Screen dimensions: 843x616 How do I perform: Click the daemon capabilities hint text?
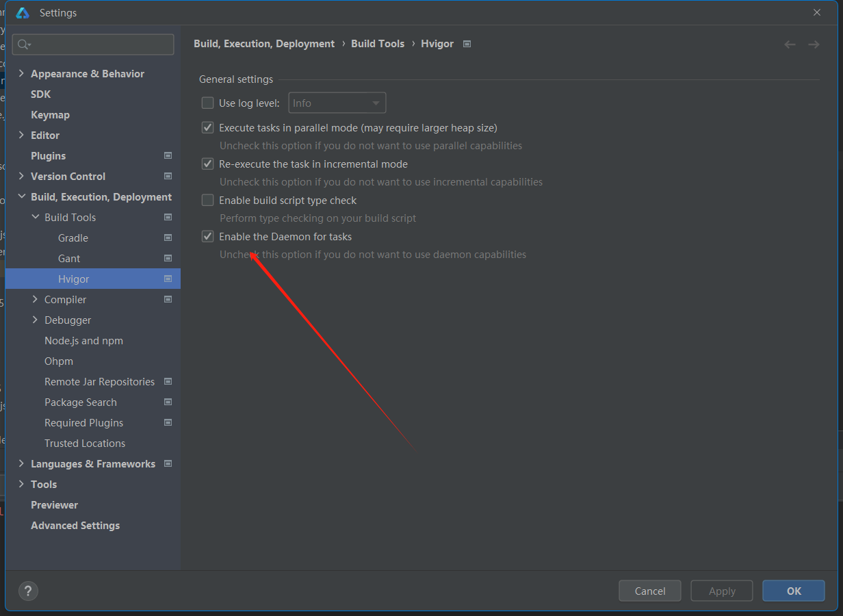tap(373, 255)
